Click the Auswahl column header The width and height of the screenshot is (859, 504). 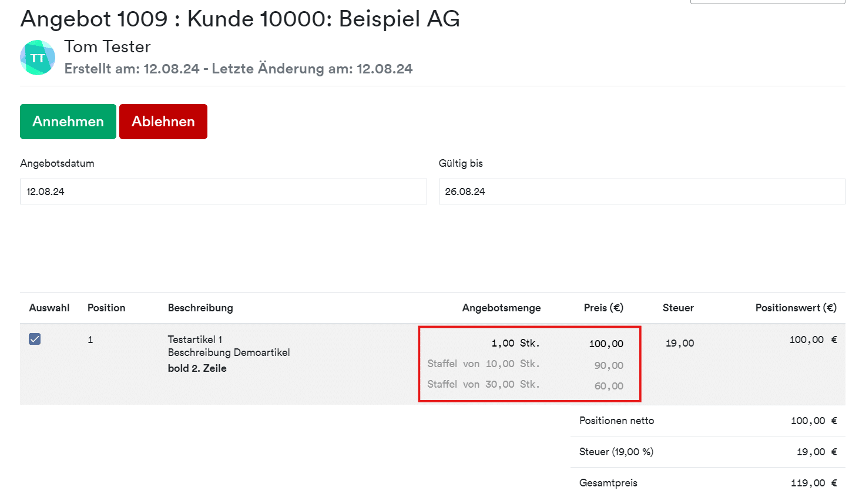click(x=49, y=308)
